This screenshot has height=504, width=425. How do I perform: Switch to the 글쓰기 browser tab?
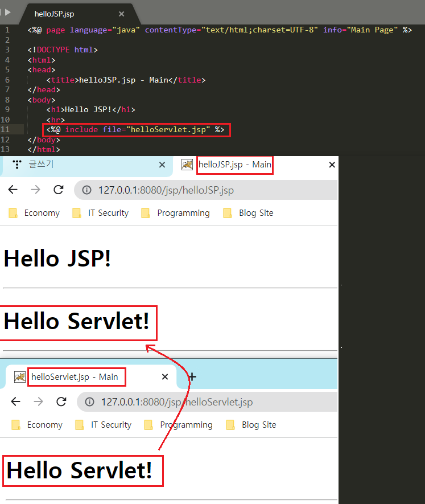[x=86, y=165]
